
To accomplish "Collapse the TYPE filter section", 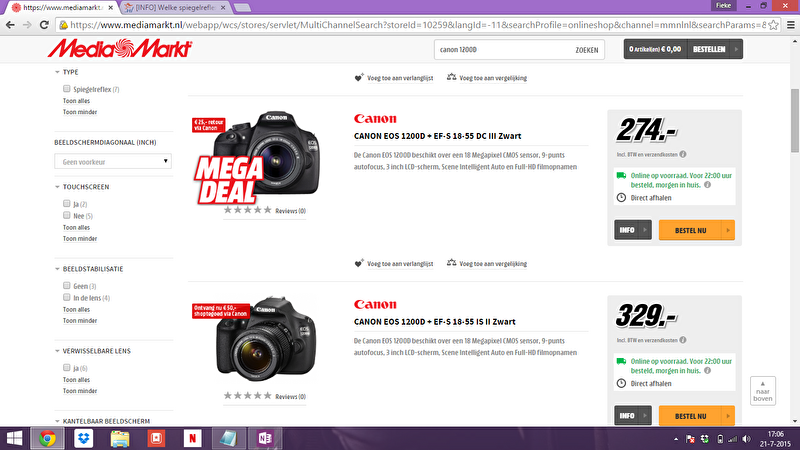I will click(x=58, y=72).
